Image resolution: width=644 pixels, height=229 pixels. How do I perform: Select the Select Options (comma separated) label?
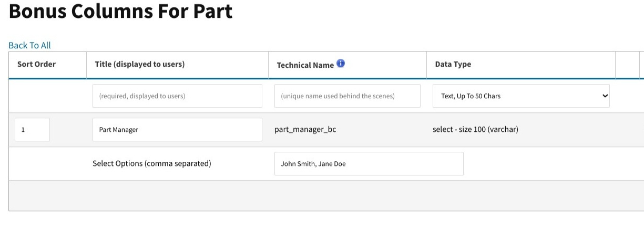(151, 163)
